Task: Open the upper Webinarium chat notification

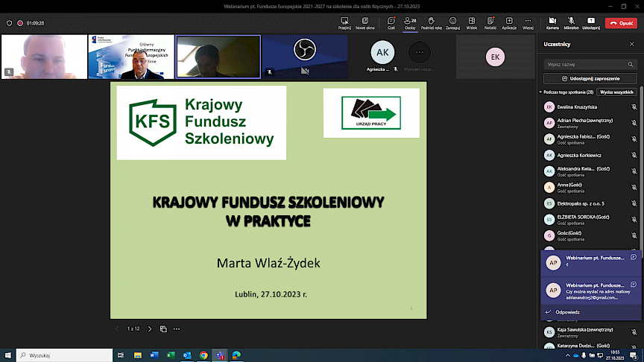Action: tap(590, 264)
